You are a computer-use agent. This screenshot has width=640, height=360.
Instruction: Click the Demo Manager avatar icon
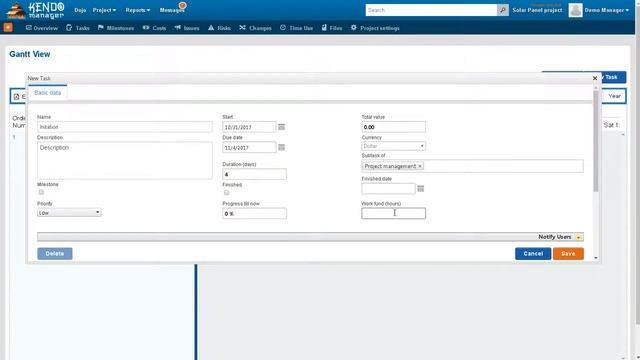tap(575, 10)
